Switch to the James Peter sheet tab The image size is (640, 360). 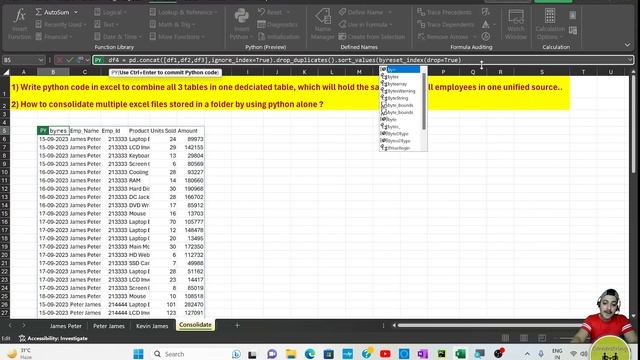(x=66, y=326)
